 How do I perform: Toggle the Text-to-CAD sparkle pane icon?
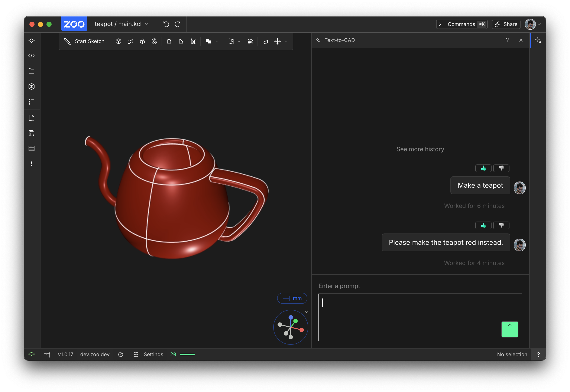pos(538,40)
